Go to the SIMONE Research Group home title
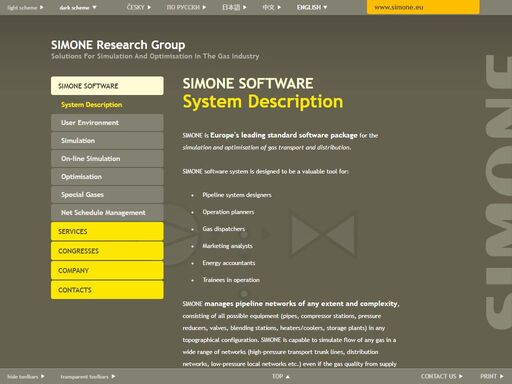Viewport: 512px width, 384px height. click(118, 45)
